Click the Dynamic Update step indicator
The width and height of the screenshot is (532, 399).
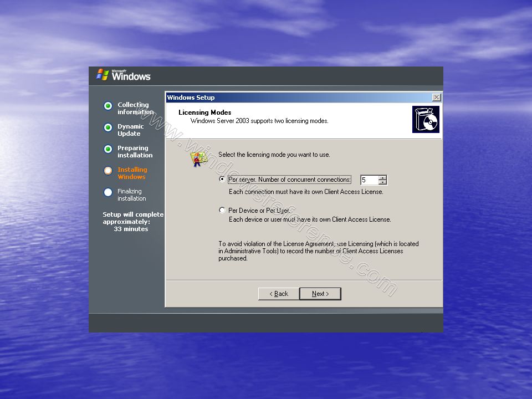coord(108,127)
